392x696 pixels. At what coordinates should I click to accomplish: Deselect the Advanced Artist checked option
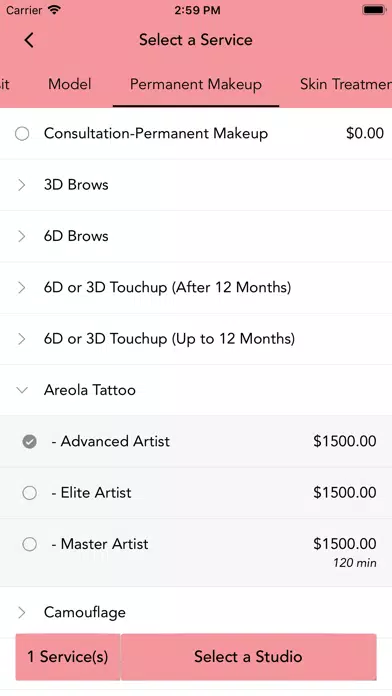coord(30,441)
